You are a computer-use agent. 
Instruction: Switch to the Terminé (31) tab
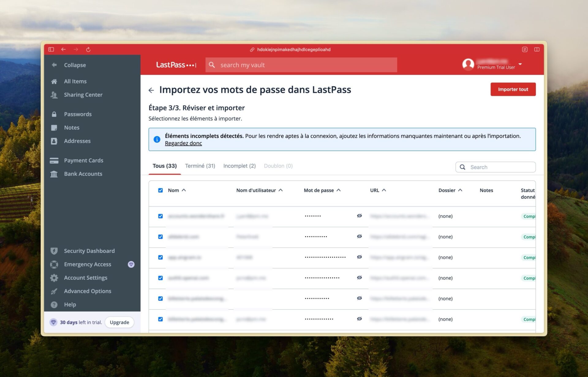(x=200, y=166)
